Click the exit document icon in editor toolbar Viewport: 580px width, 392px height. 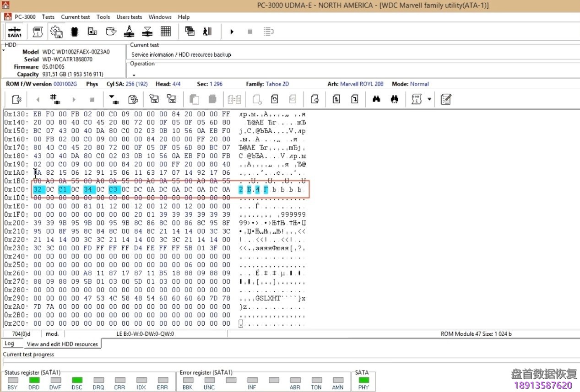click(x=16, y=99)
